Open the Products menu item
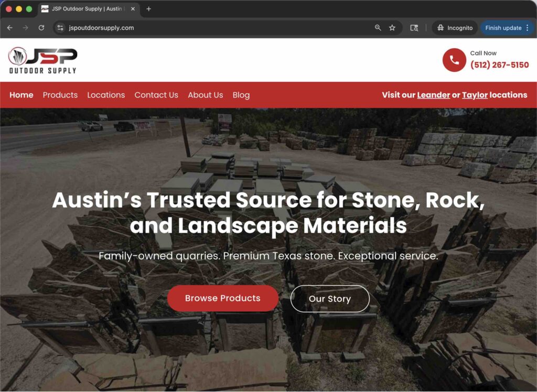The image size is (537, 392). (x=60, y=95)
